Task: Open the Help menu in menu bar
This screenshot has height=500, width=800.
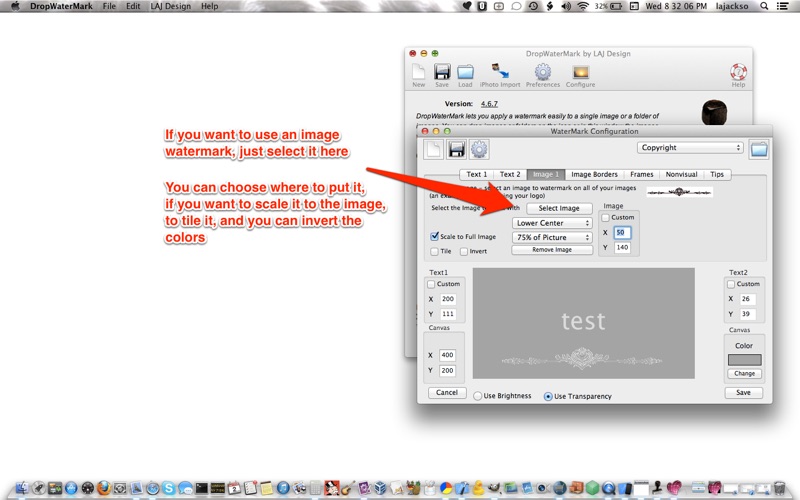Action: click(209, 6)
